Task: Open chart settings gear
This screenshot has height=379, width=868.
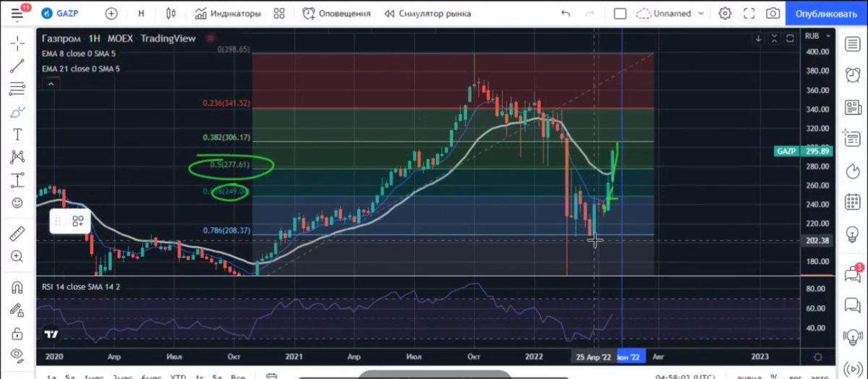Action: click(x=726, y=13)
